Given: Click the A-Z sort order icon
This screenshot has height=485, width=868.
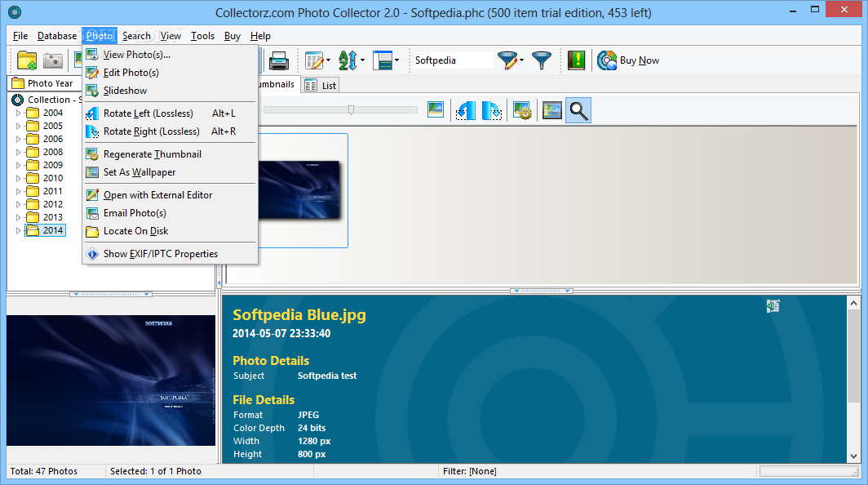Looking at the screenshot, I should pos(348,60).
